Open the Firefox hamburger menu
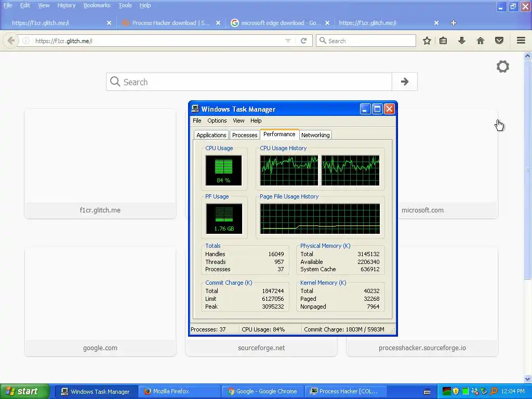The width and height of the screenshot is (532, 399). pos(521,41)
